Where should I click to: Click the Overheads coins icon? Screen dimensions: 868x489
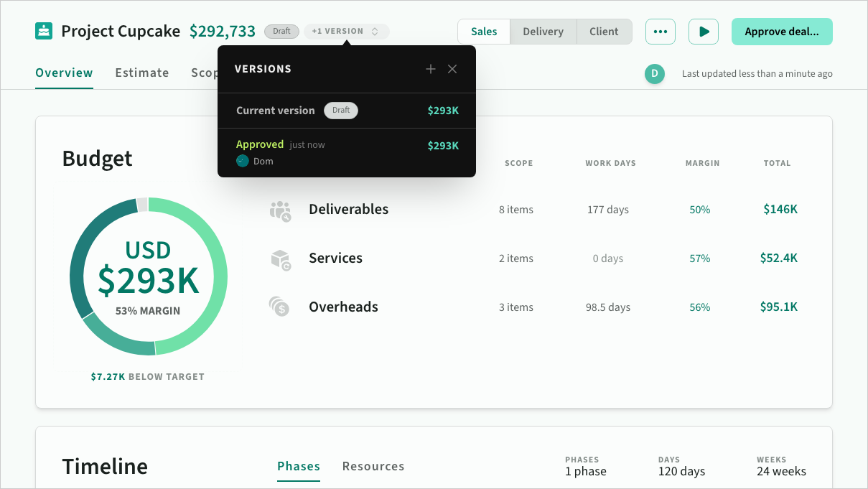click(279, 307)
